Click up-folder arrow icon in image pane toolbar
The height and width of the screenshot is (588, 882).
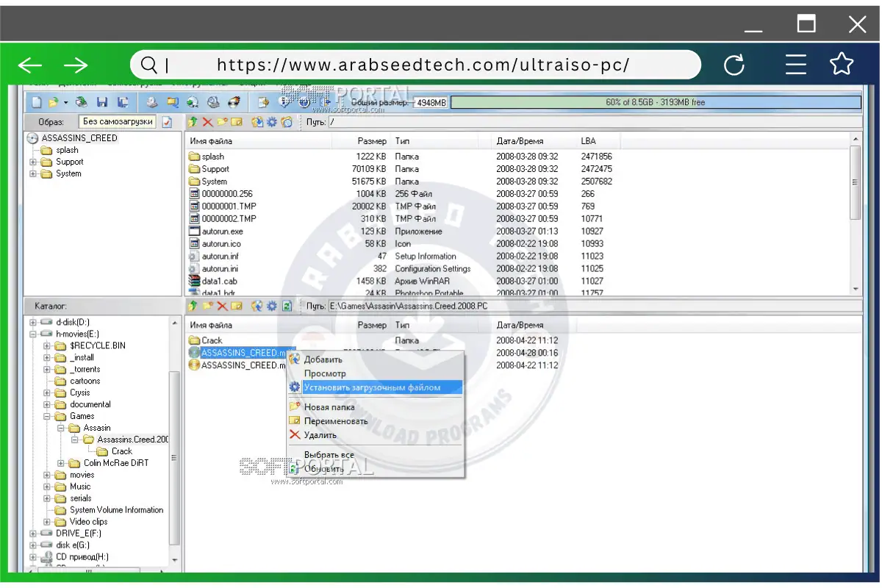click(193, 122)
